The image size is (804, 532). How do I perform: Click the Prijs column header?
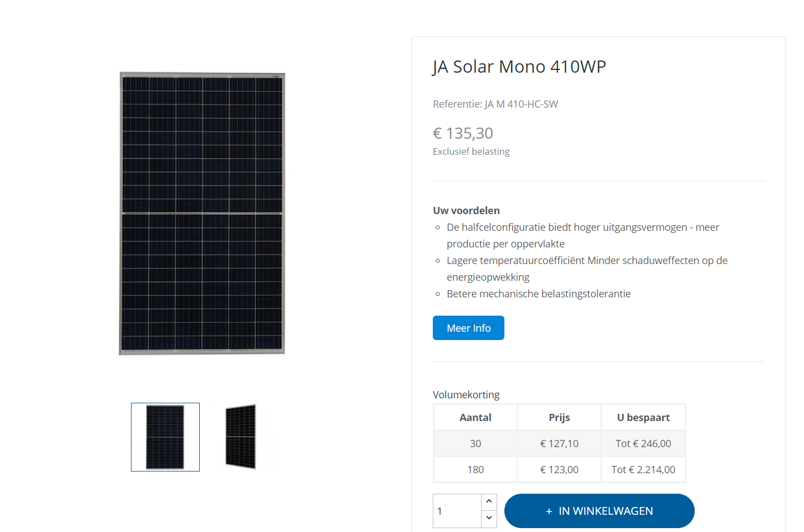coord(559,417)
